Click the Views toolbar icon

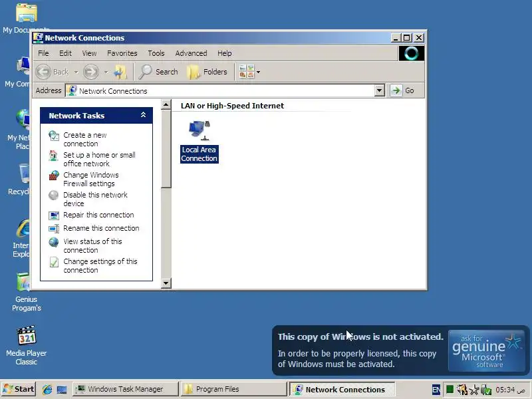247,72
